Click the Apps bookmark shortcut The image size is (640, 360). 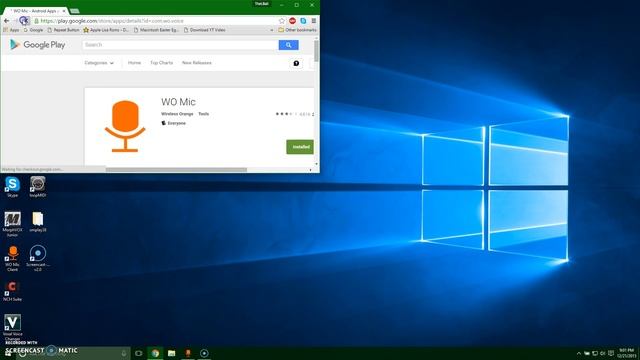[x=11, y=30]
